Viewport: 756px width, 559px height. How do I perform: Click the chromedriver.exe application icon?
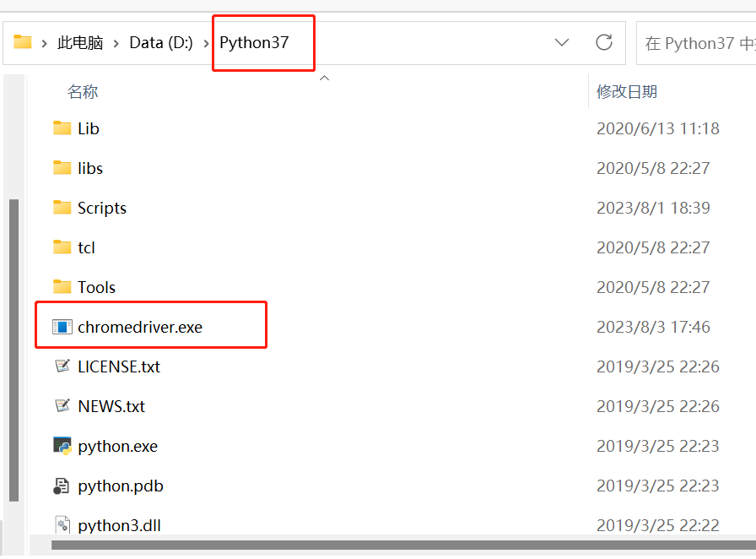[62, 327]
